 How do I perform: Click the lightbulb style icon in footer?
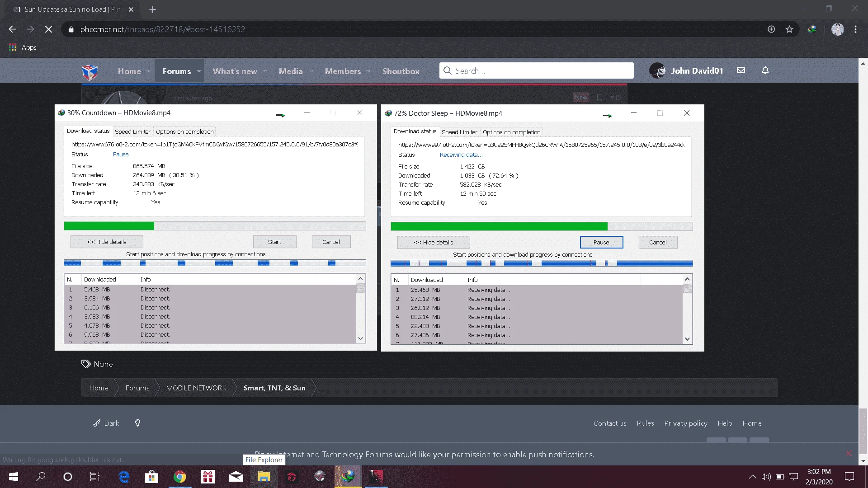point(137,423)
